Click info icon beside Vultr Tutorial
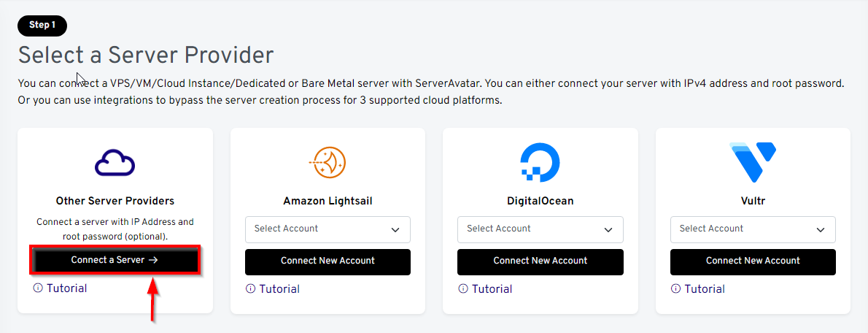The width and height of the screenshot is (868, 333). [676, 289]
